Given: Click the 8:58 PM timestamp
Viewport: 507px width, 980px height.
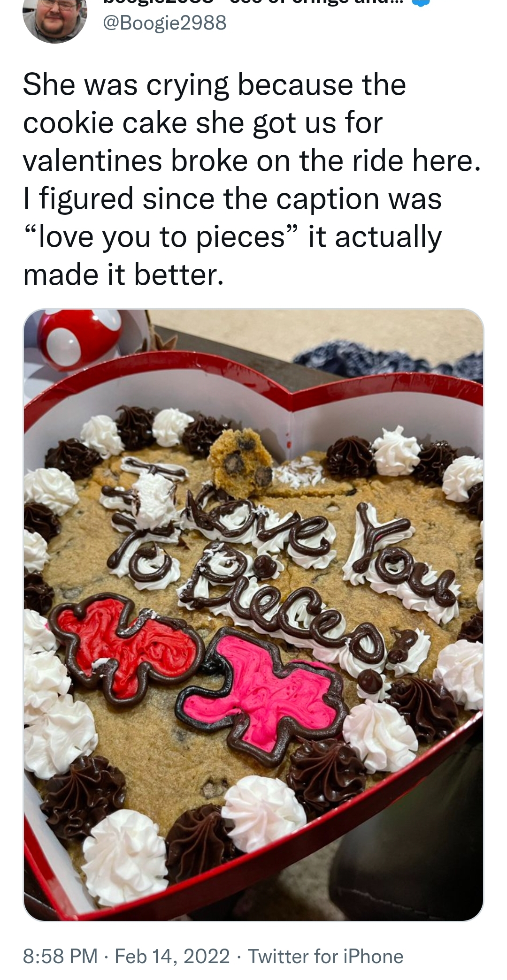Looking at the screenshot, I should tap(60, 956).
